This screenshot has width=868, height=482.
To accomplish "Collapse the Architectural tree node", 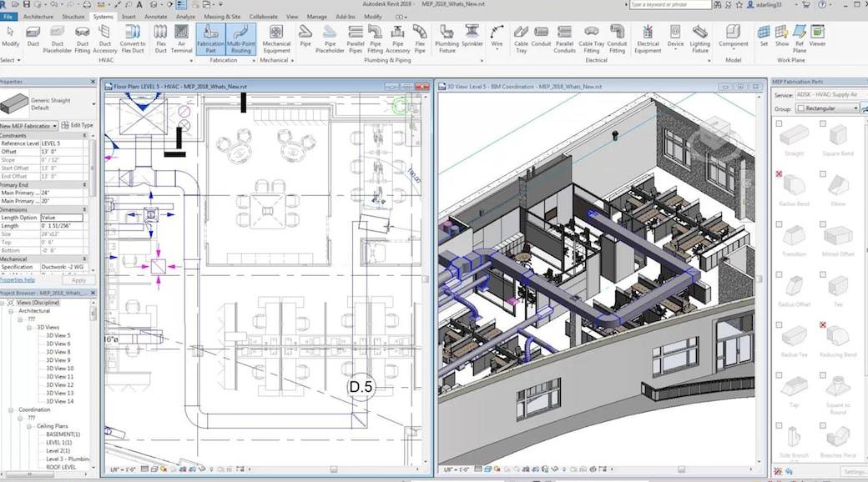I will [x=11, y=312].
